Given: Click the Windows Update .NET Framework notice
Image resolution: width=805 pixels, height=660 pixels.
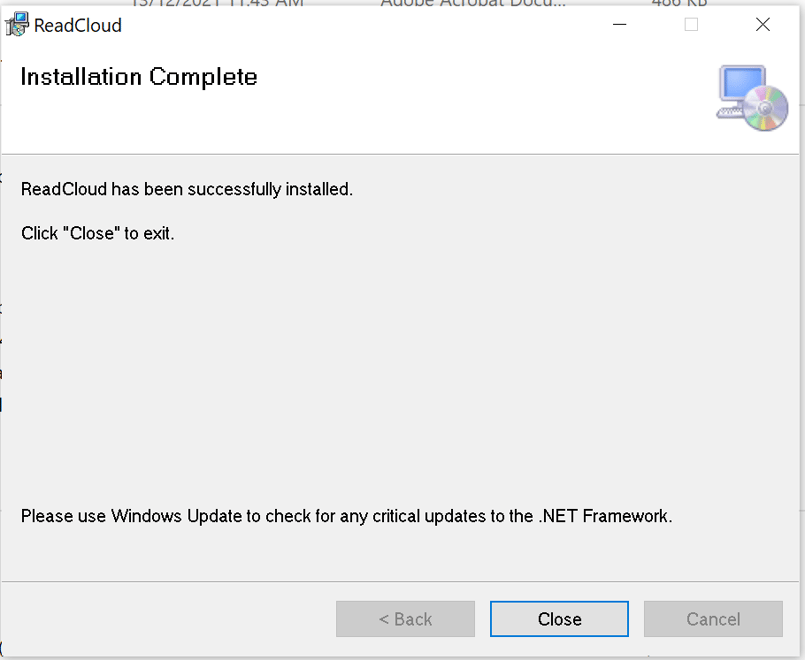Looking at the screenshot, I should 346,517.
